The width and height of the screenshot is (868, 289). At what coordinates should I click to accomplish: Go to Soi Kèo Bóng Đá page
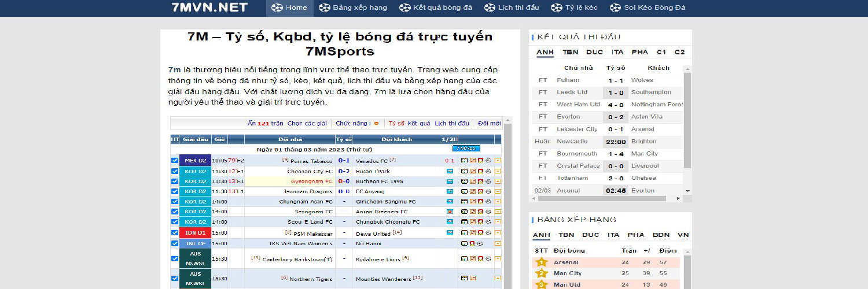(648, 8)
